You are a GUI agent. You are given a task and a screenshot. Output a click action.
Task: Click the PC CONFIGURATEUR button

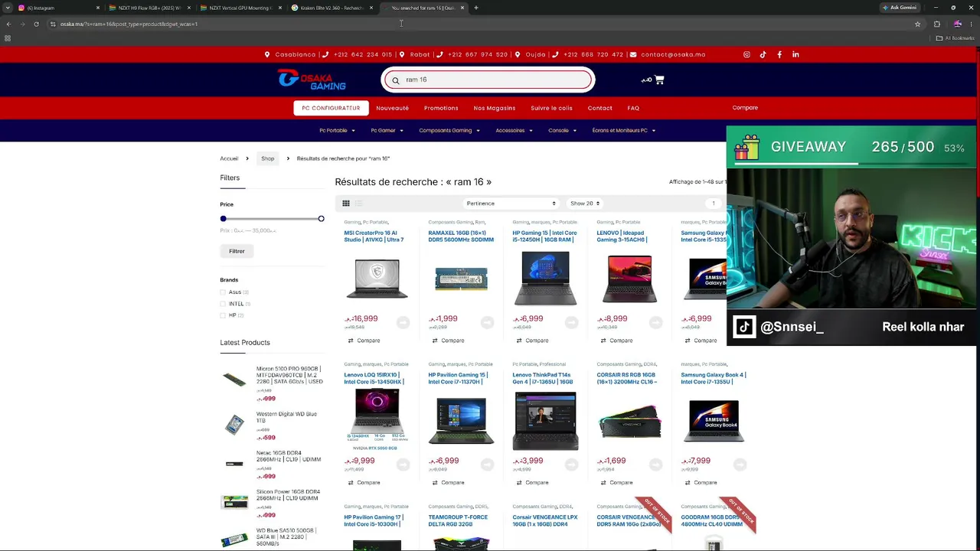331,108
